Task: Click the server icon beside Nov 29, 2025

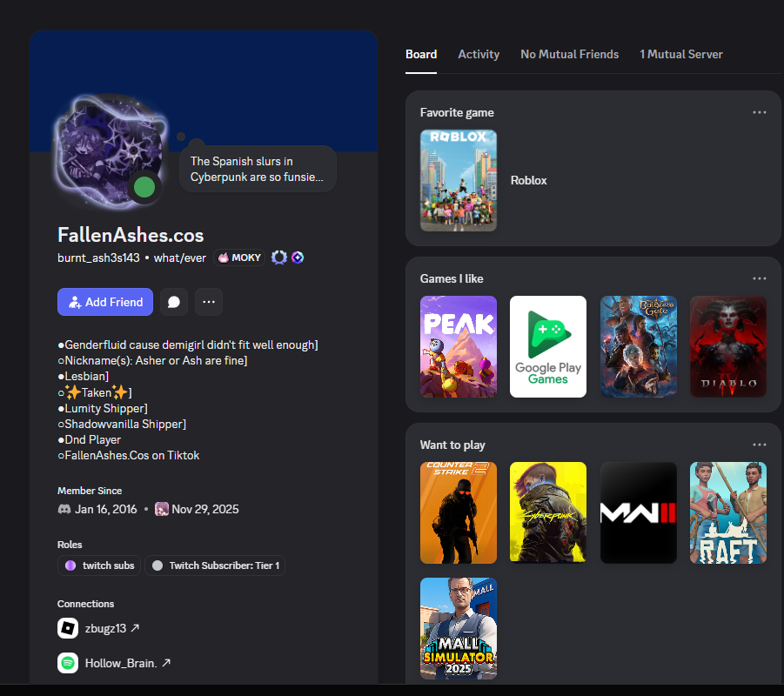Action: [x=162, y=509]
